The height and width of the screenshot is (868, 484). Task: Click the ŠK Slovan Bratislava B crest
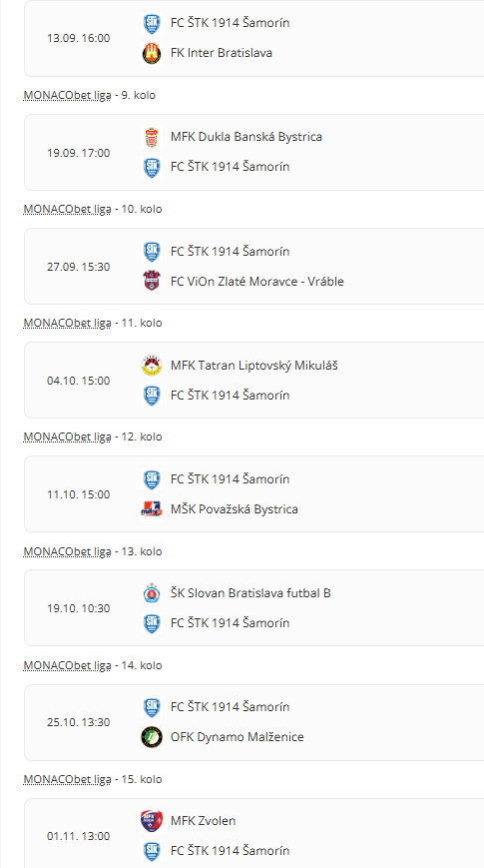pos(152,593)
